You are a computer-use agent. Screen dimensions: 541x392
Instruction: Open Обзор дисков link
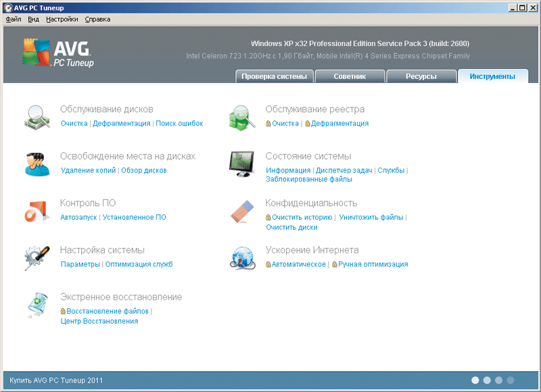click(x=144, y=170)
